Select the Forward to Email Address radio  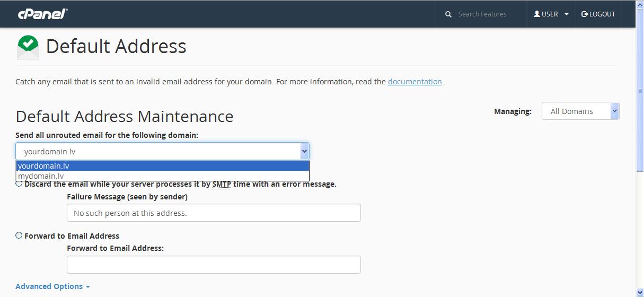coord(19,235)
